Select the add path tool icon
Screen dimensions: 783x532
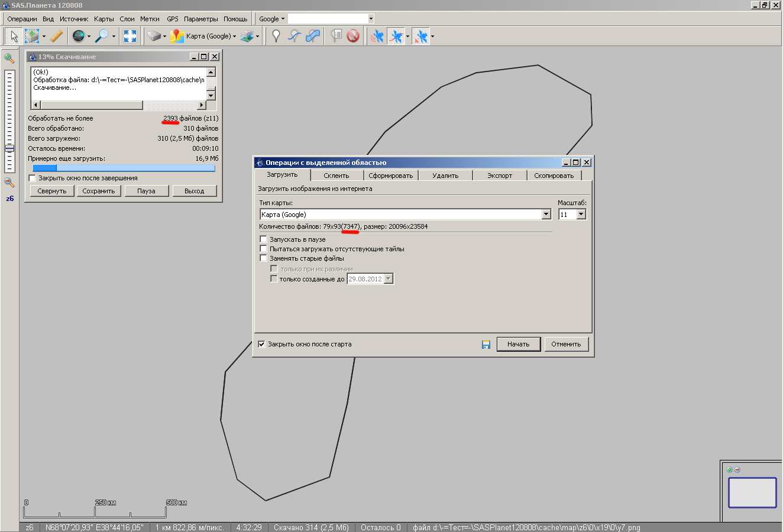[x=294, y=36]
